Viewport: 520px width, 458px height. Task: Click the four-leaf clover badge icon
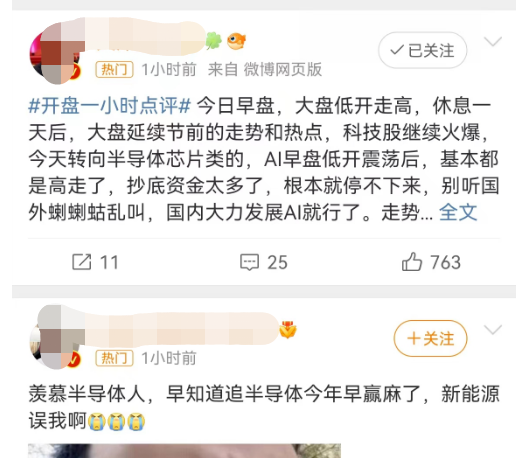[x=214, y=41]
